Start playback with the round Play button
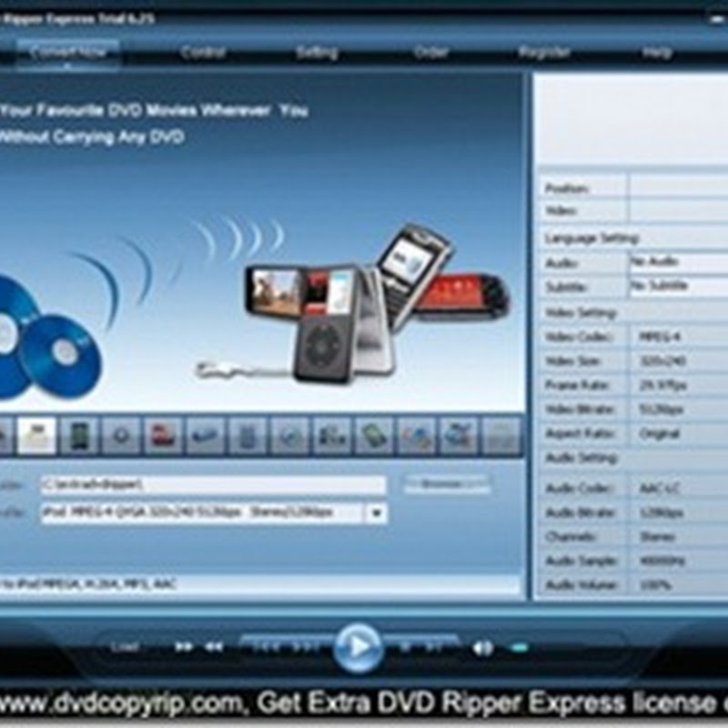 coord(358,647)
